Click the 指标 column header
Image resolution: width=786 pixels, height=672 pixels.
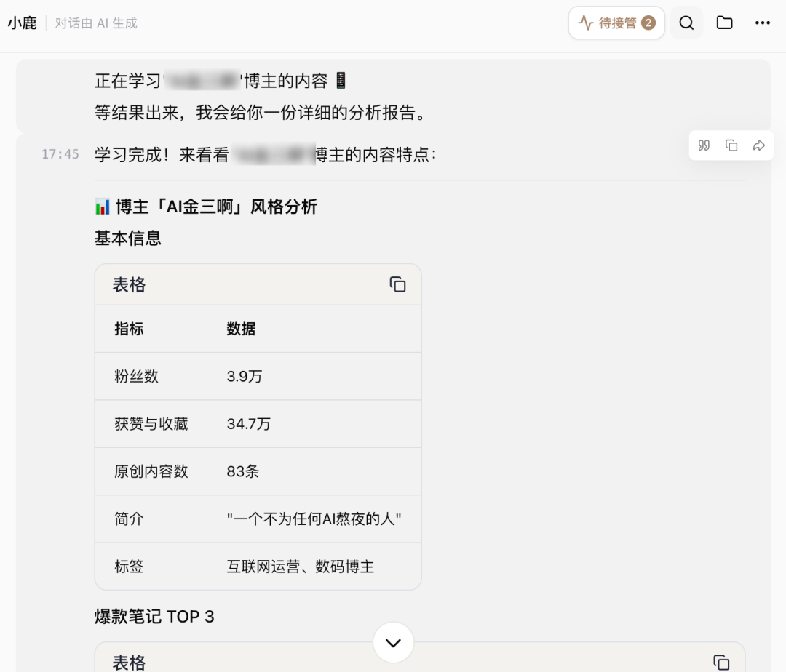pyautogui.click(x=129, y=329)
